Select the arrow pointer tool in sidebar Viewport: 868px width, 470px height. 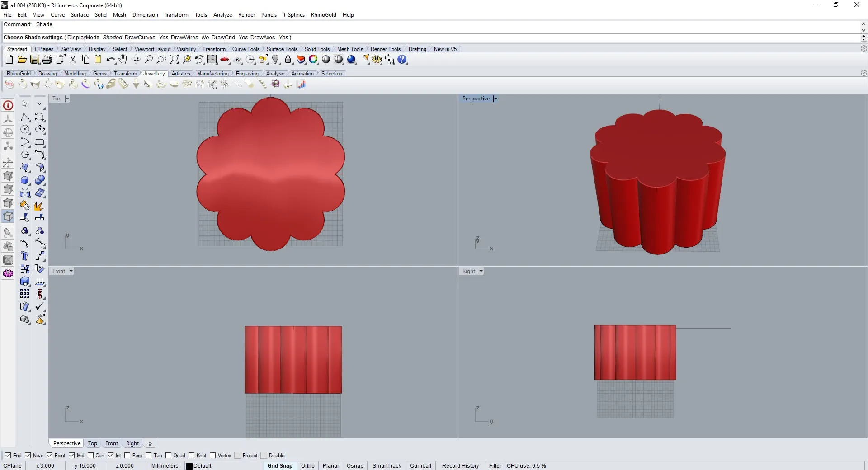pyautogui.click(x=25, y=104)
